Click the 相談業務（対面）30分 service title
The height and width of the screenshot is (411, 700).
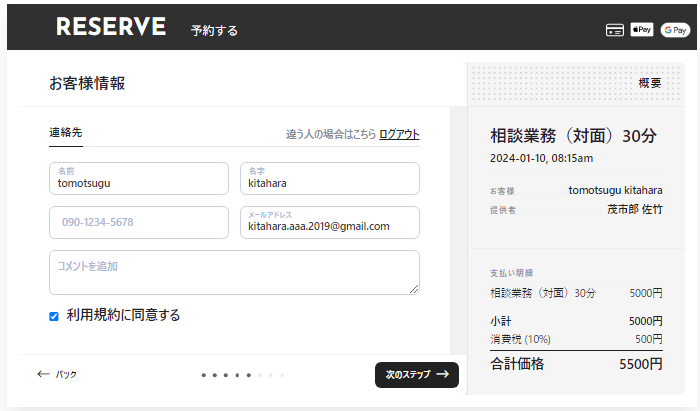click(573, 136)
